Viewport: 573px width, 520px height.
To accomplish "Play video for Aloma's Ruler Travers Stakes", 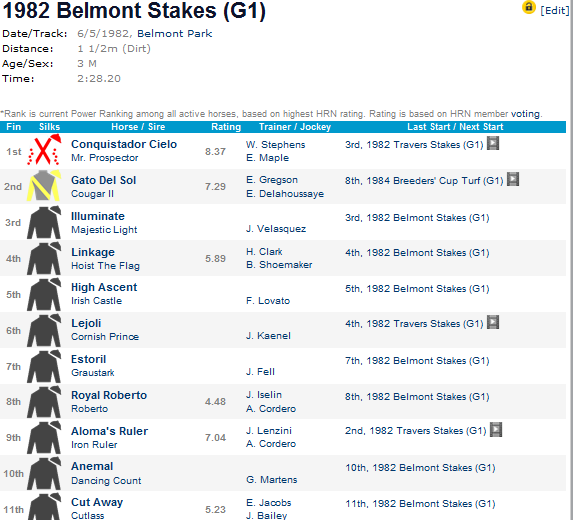I will (x=496, y=430).
